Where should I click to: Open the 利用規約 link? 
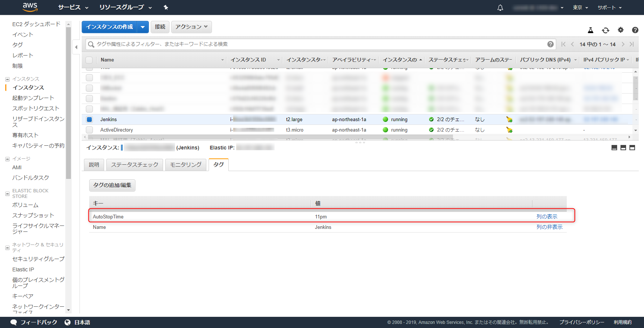(x=623, y=322)
